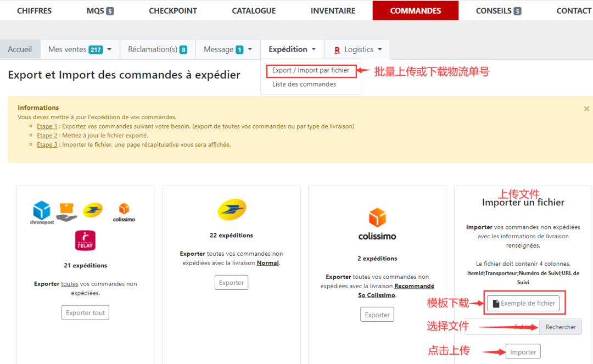Screen dimensions: 593x364
Task: Click the Etape 3 link
Action: (47, 144)
